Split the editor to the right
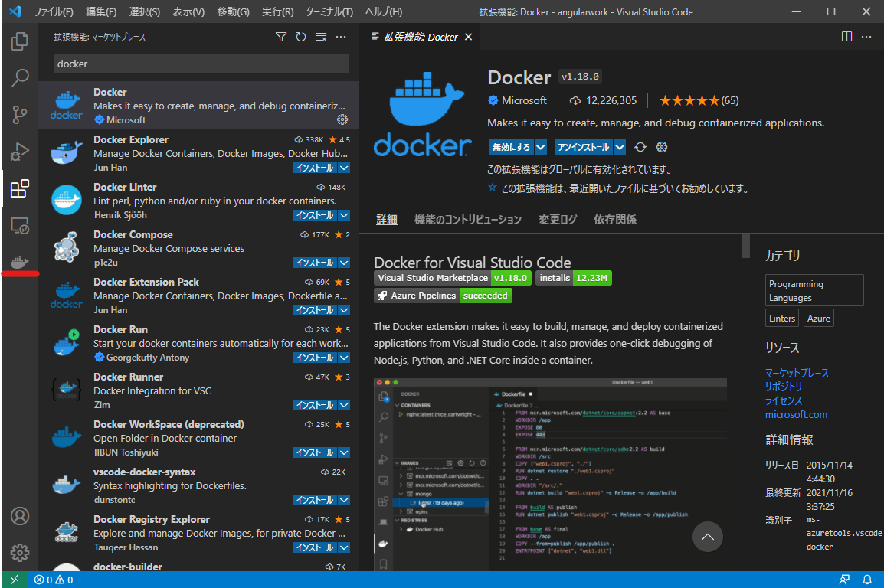This screenshot has height=588, width=884. point(846,37)
